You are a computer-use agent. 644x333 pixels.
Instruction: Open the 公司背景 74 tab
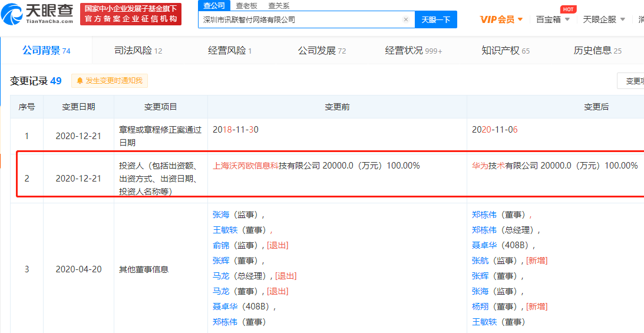point(47,51)
